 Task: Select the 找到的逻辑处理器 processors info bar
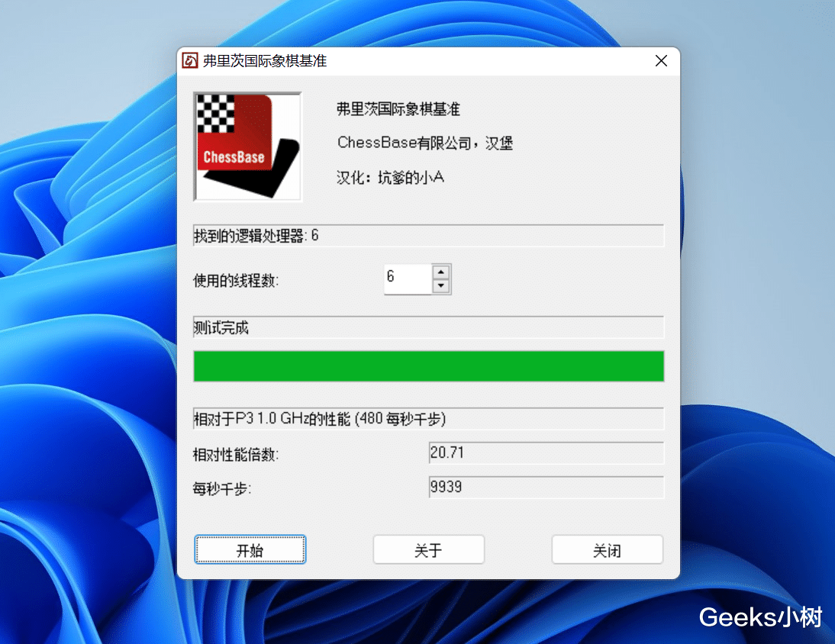[428, 236]
